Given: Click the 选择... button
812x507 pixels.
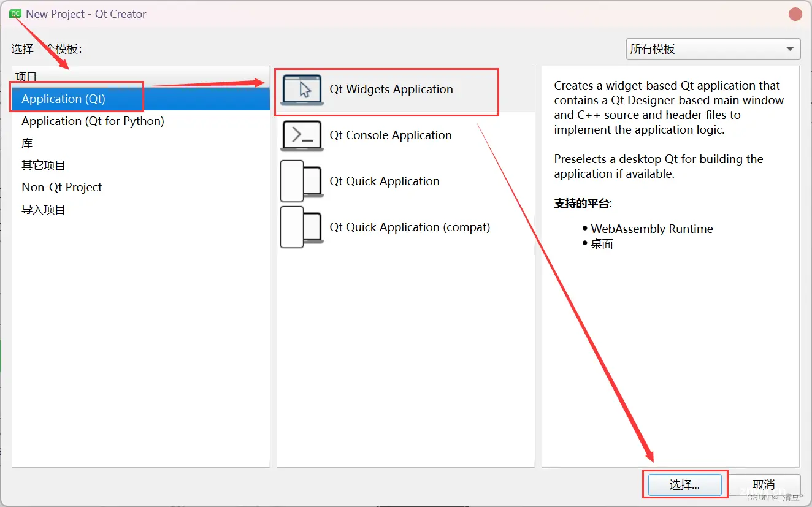Looking at the screenshot, I should (685, 485).
